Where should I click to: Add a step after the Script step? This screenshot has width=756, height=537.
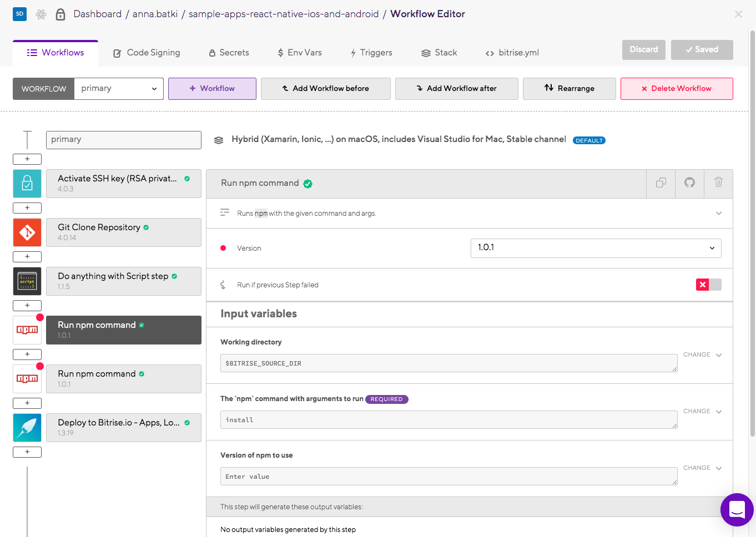(27, 306)
